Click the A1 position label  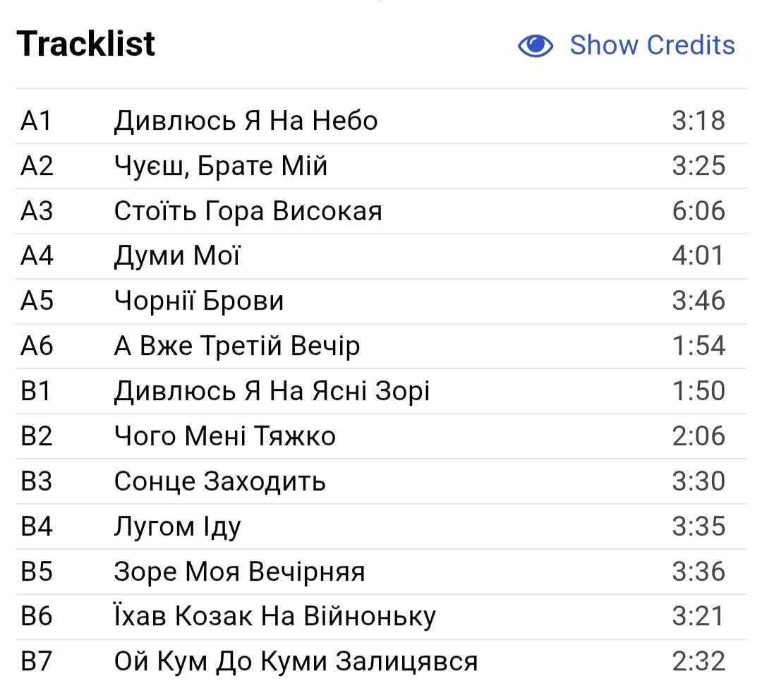tap(36, 121)
